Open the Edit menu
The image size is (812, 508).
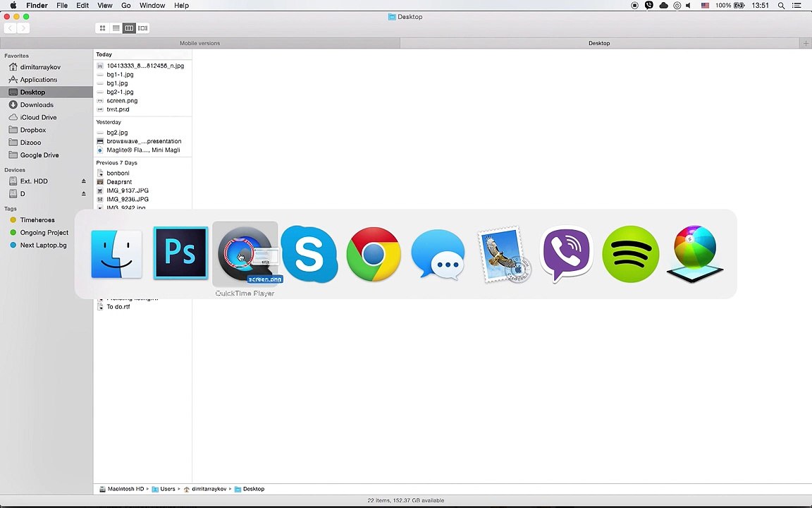click(82, 5)
